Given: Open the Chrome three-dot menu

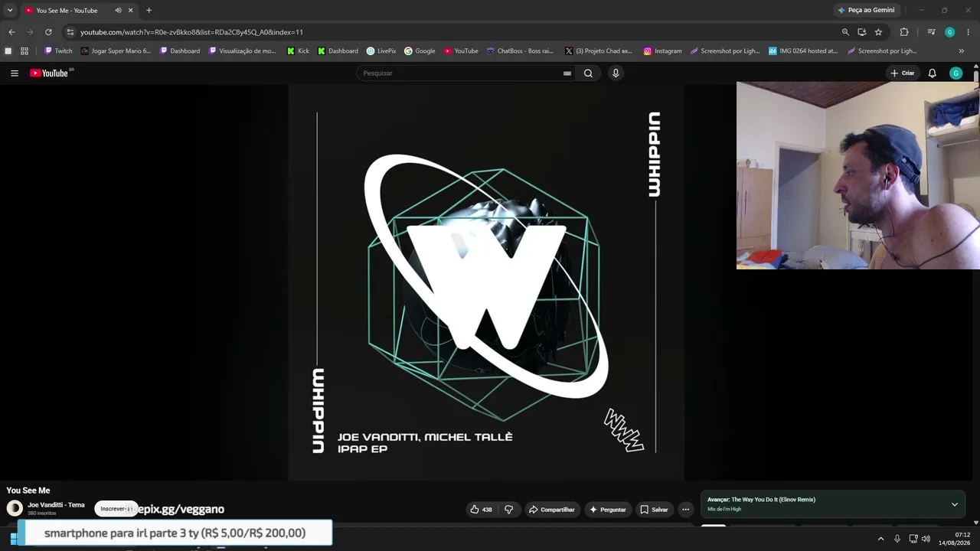Looking at the screenshot, I should pyautogui.click(x=968, y=32).
